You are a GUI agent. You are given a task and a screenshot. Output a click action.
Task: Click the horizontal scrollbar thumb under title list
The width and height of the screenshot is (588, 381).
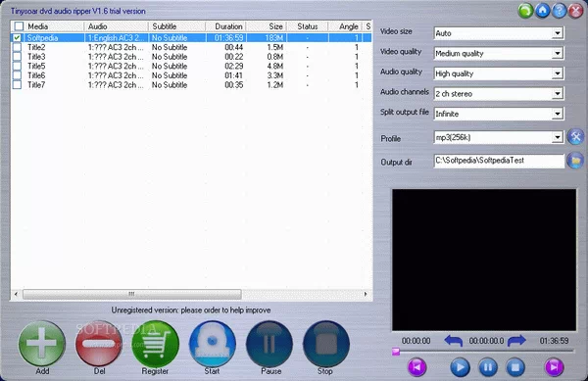coord(132,294)
